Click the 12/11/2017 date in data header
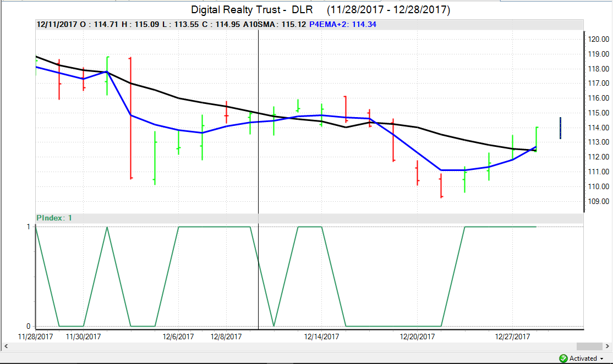This screenshot has height=364, width=613. coord(57,24)
